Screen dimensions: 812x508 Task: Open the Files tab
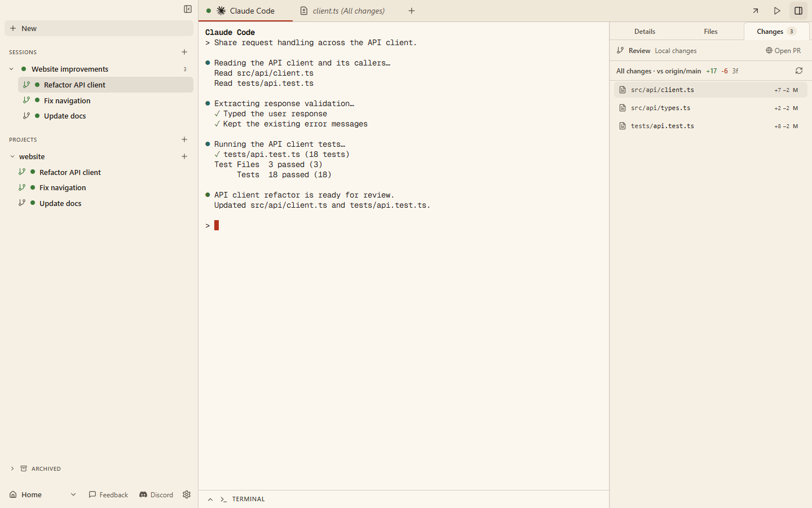(x=710, y=32)
